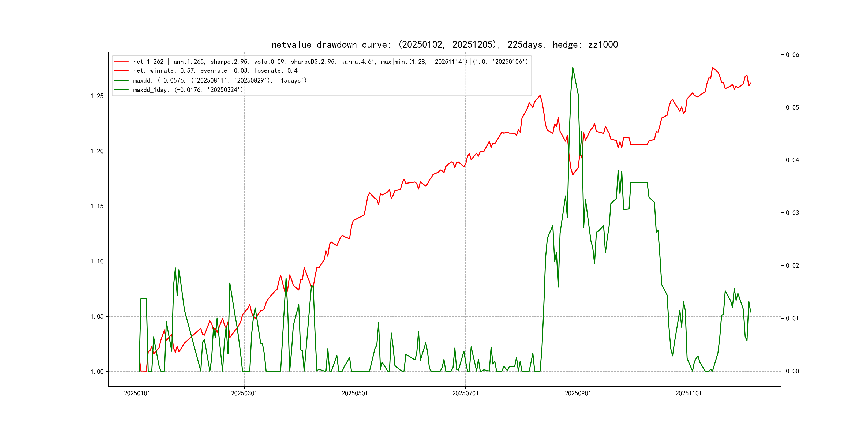Image resolution: width=868 pixels, height=434 pixels.
Task: Click the red swatch beside net:1.262 legend entry
Action: [x=121, y=62]
